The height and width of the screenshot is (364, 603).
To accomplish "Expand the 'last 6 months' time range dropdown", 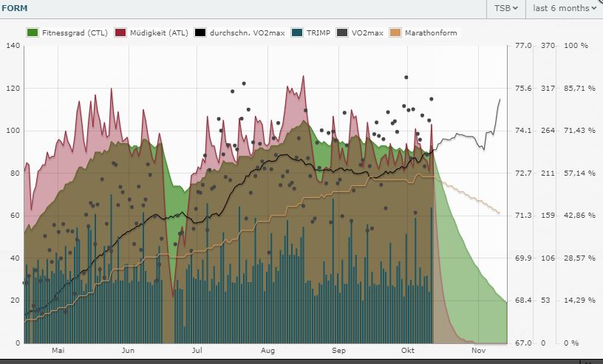I will coord(564,8).
